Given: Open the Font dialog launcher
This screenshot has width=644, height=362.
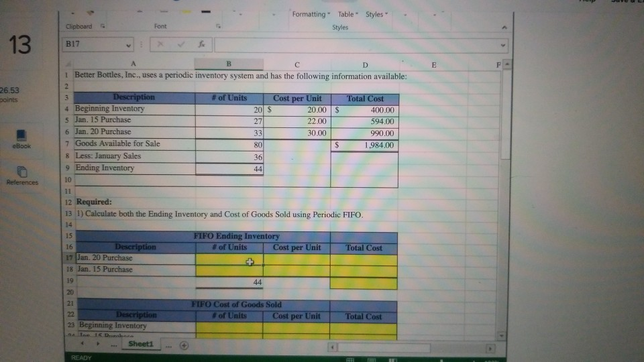Looking at the screenshot, I should [x=219, y=26].
